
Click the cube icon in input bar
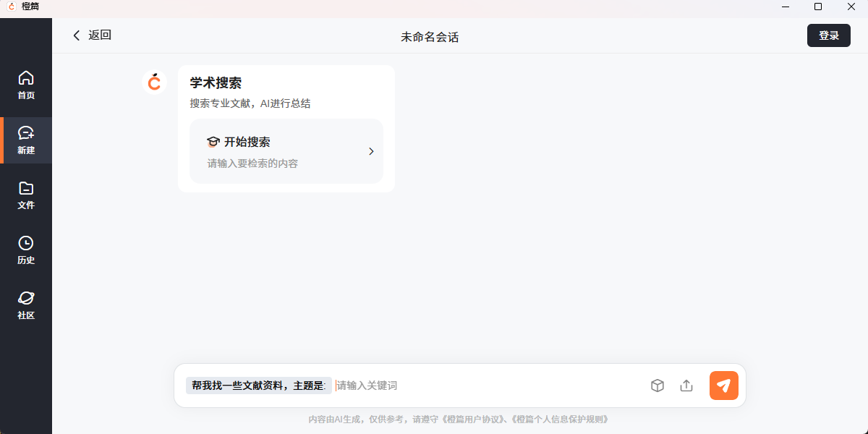coord(657,386)
